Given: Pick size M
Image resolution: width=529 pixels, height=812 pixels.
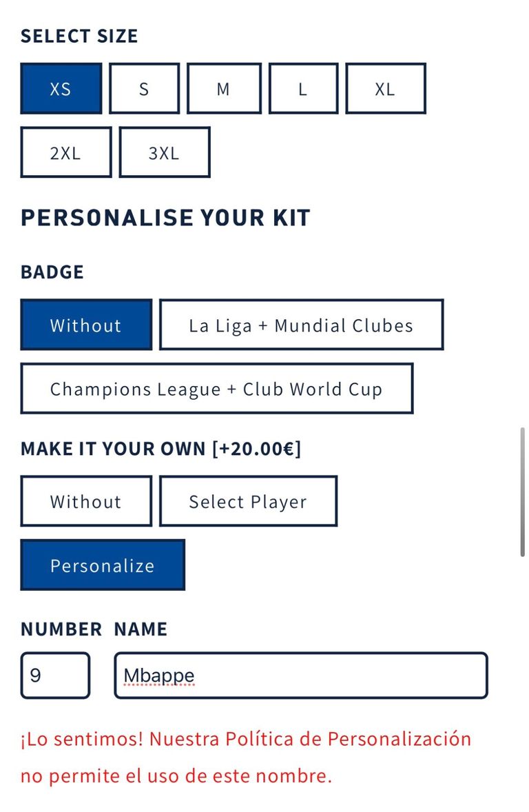Looking at the screenshot, I should tap(223, 88).
